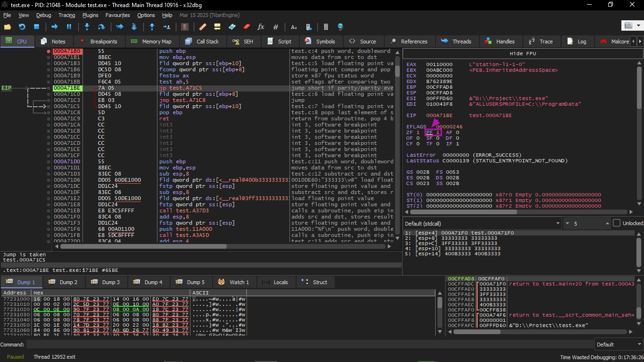Enable the Unlocked checkbox
Image resolution: width=644 pixels, height=362 pixels.
click(x=616, y=223)
